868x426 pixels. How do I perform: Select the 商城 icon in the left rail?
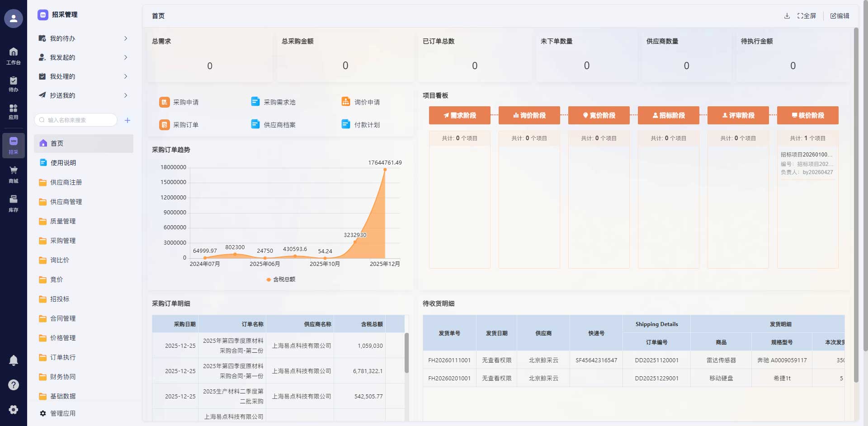click(13, 174)
